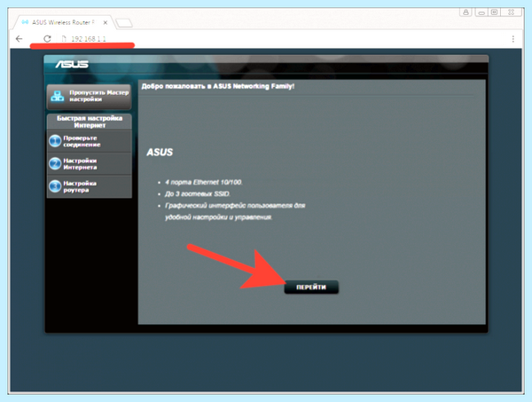Skip the setup wizard (Пропустить Мастер настройки)
The width and height of the screenshot is (532, 402).
click(89, 97)
